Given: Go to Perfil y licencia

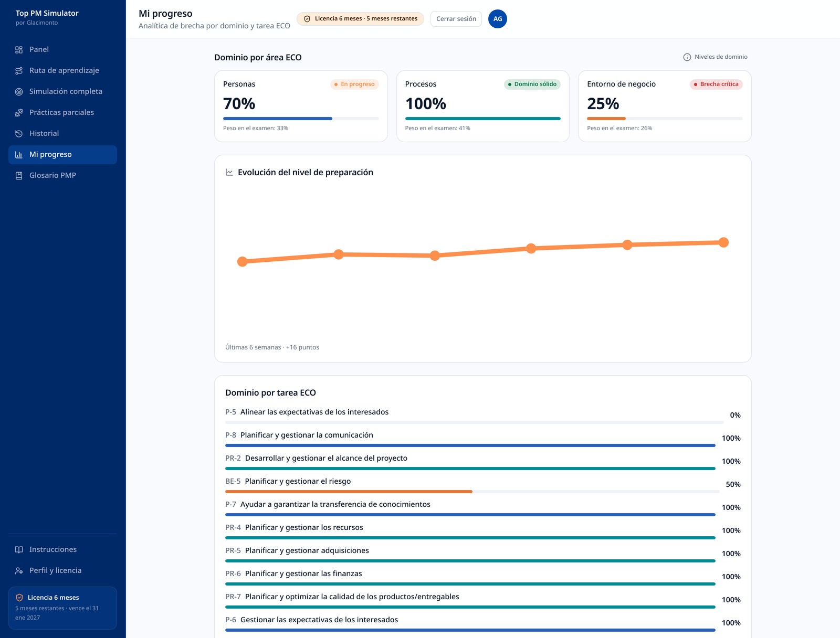Looking at the screenshot, I should tap(62, 571).
